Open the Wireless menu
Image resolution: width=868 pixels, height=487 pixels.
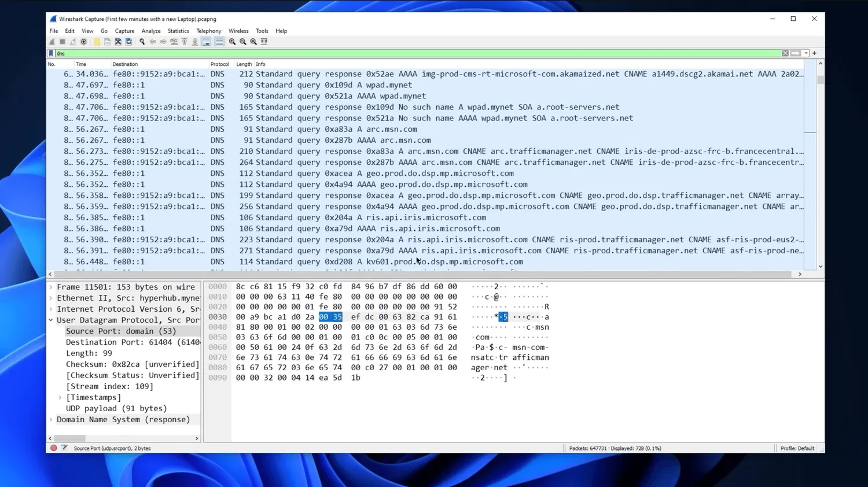coord(238,31)
